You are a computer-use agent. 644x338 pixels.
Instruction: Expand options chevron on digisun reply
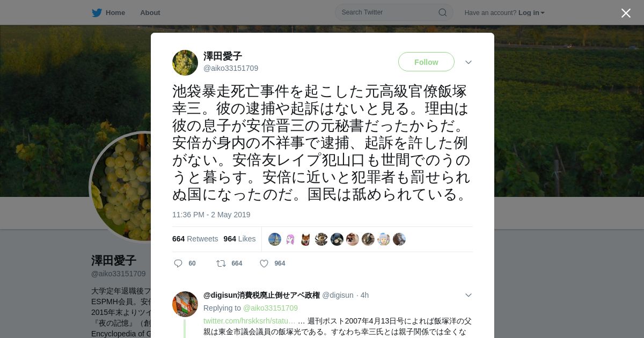tap(469, 295)
